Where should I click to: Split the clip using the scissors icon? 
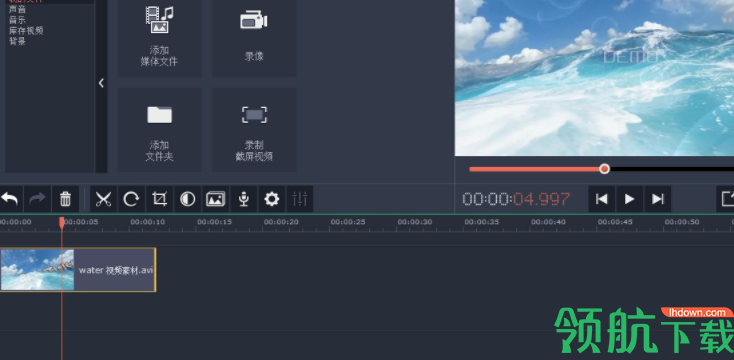coord(103,199)
